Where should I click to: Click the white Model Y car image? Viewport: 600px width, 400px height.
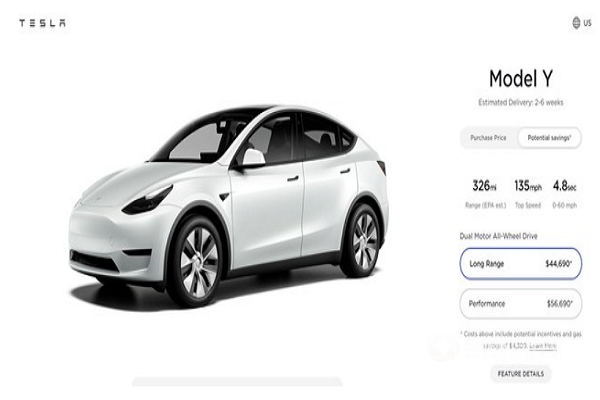pos(229,207)
